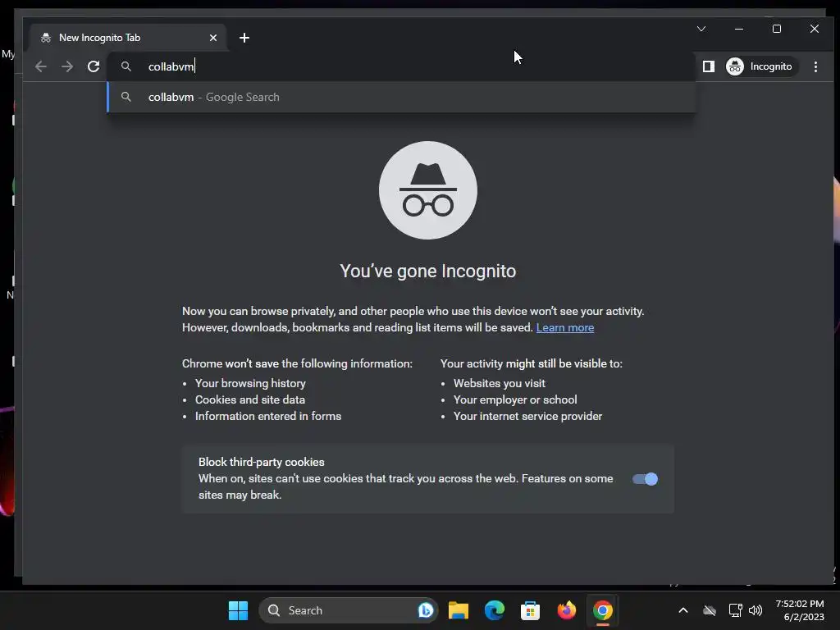
Task: Click "Information entered in forms" text
Action: [x=268, y=416]
